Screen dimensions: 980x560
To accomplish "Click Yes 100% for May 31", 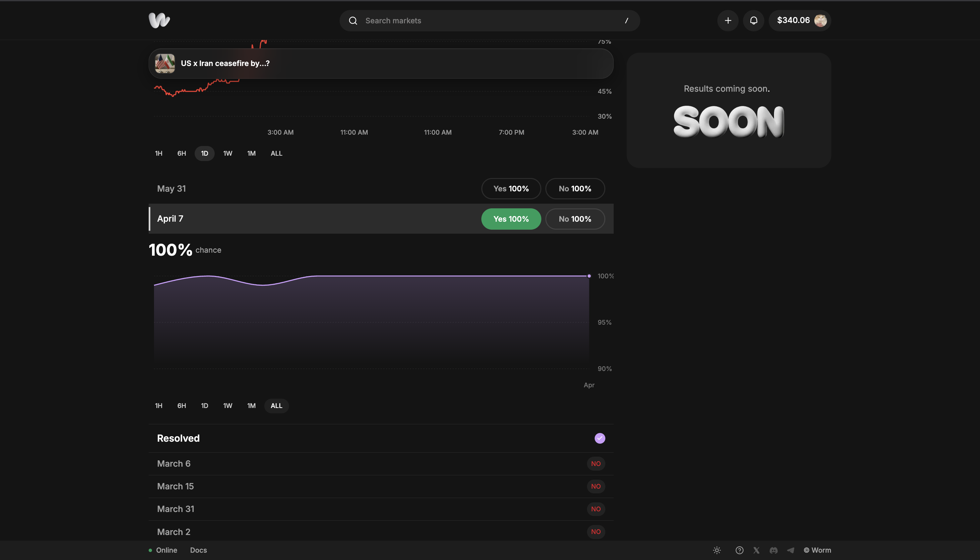I will [x=511, y=188].
